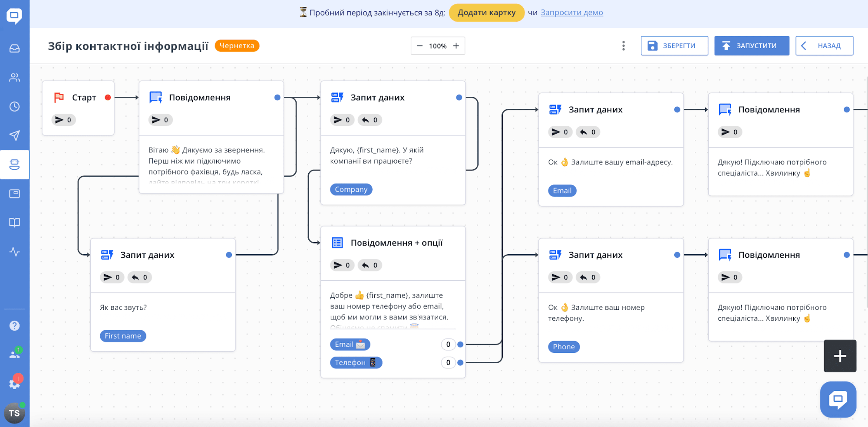Select the Company data request node icon
Screen dimensions: 868x427
tap(337, 98)
